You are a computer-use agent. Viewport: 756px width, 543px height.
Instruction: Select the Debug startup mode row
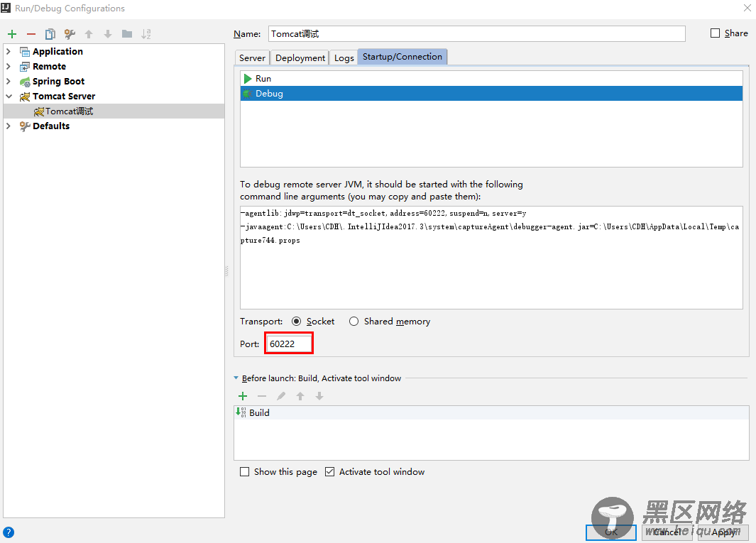click(x=491, y=94)
